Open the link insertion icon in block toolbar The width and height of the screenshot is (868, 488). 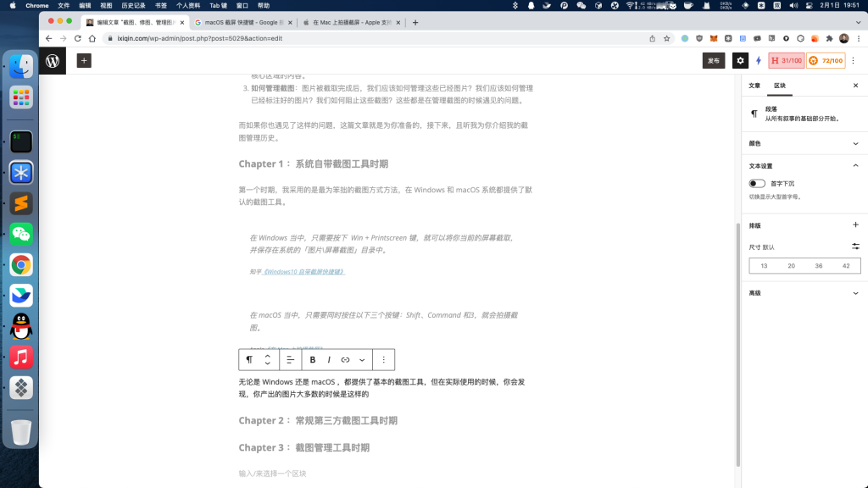click(x=345, y=359)
